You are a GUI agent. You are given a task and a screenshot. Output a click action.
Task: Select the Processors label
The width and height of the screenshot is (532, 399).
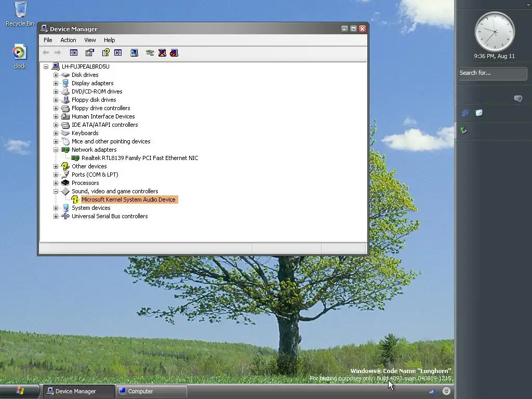(85, 183)
